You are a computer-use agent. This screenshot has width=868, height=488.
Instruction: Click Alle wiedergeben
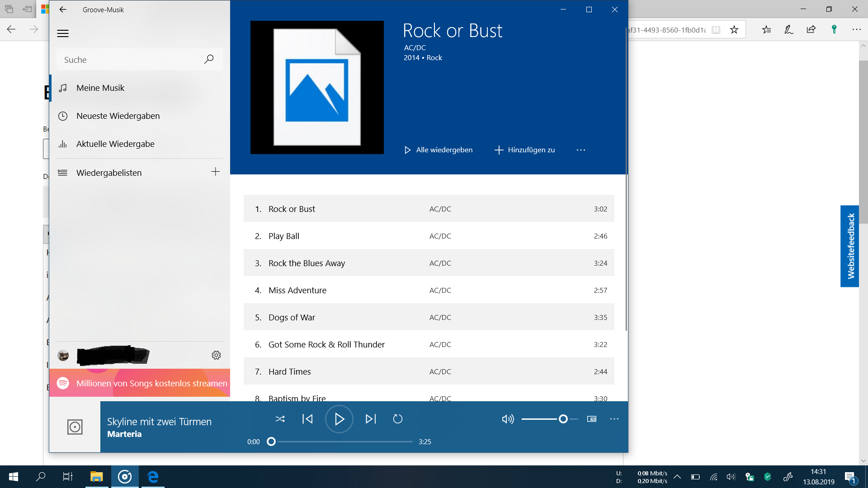click(x=439, y=150)
